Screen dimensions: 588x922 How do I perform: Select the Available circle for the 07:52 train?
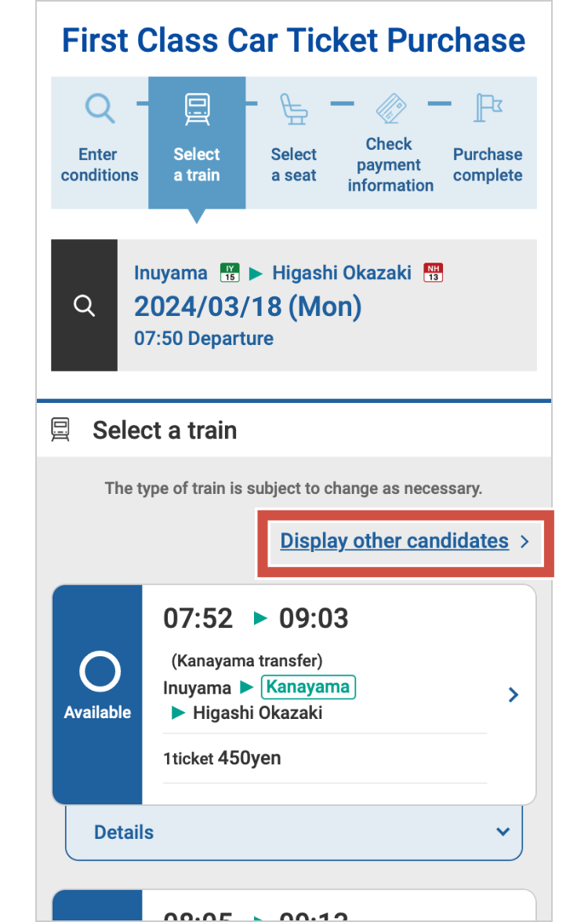100,672
